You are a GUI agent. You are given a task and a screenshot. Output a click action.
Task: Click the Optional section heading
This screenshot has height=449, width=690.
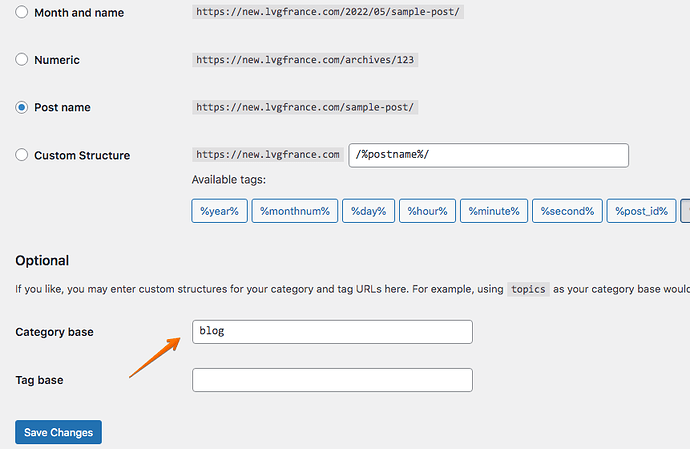42,261
